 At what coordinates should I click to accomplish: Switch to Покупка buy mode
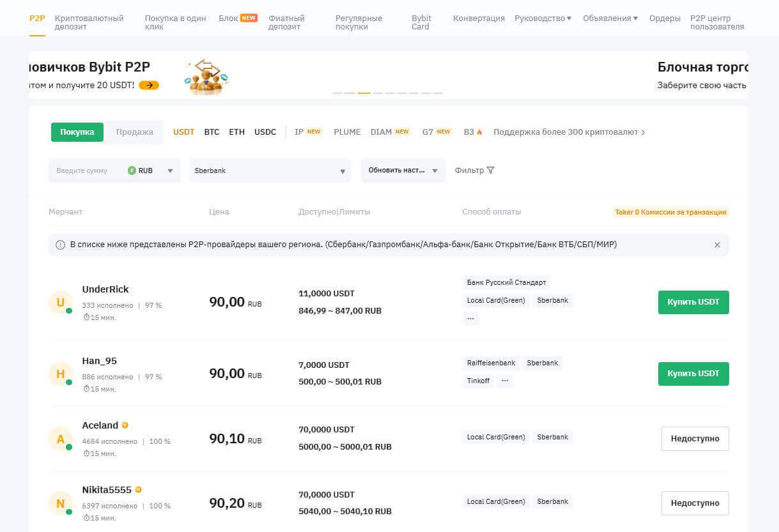pos(77,132)
